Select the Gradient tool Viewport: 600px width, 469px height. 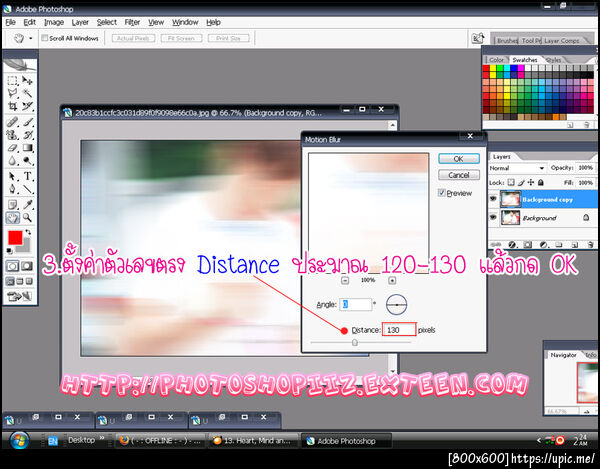(27, 148)
